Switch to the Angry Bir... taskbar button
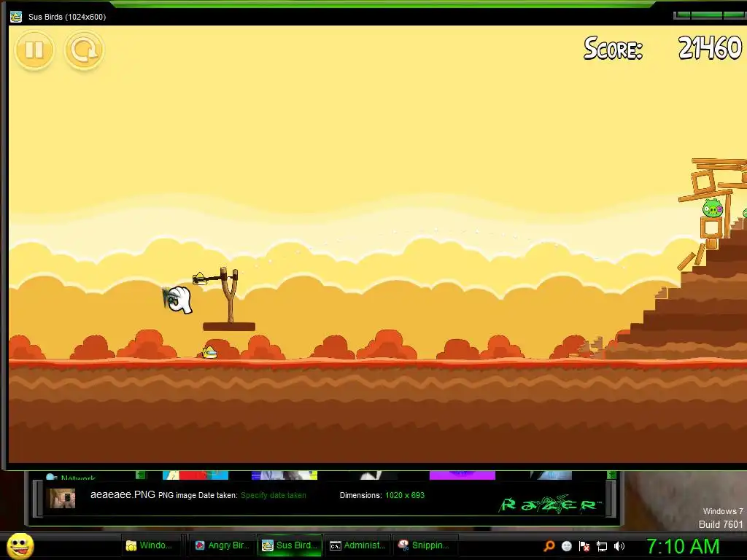 pos(222,545)
